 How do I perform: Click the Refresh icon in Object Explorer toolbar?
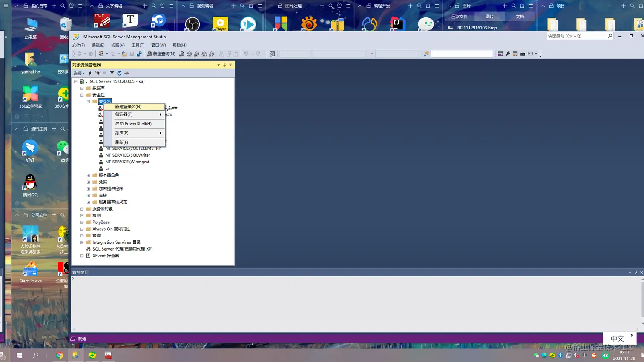point(119,73)
